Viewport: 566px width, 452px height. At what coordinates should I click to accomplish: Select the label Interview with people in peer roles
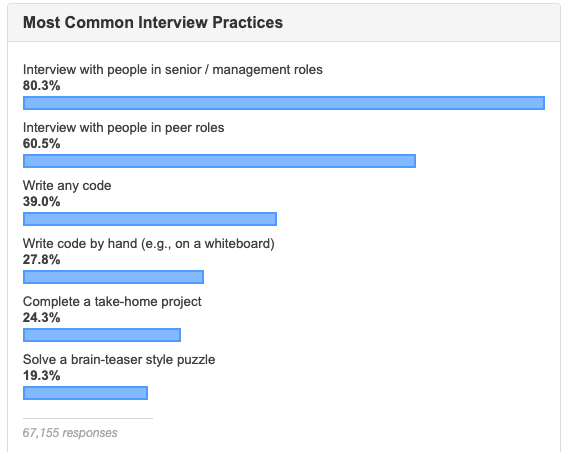[x=123, y=128]
